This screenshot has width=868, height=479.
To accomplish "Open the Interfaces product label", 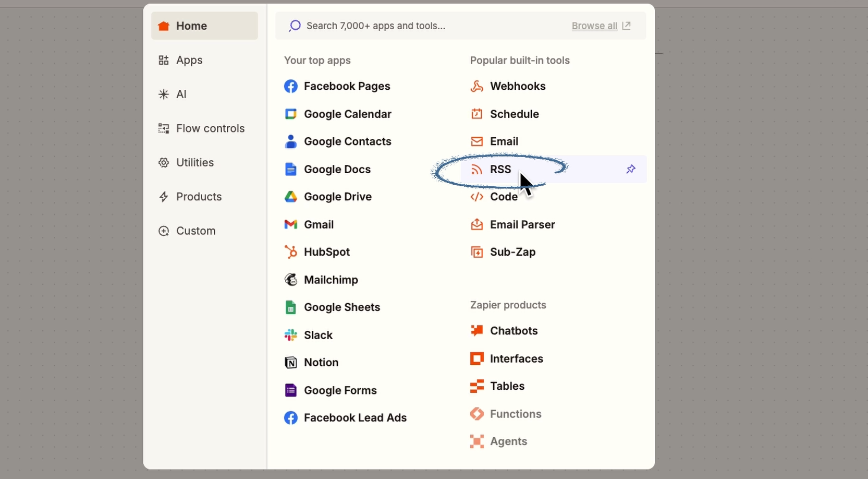I will (x=517, y=358).
